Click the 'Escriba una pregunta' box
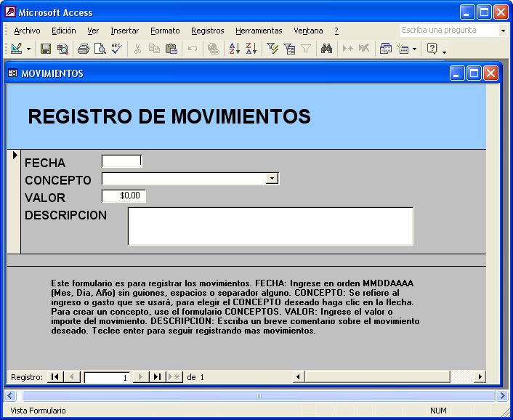The width and height of the screenshot is (513, 420). pyautogui.click(x=449, y=31)
